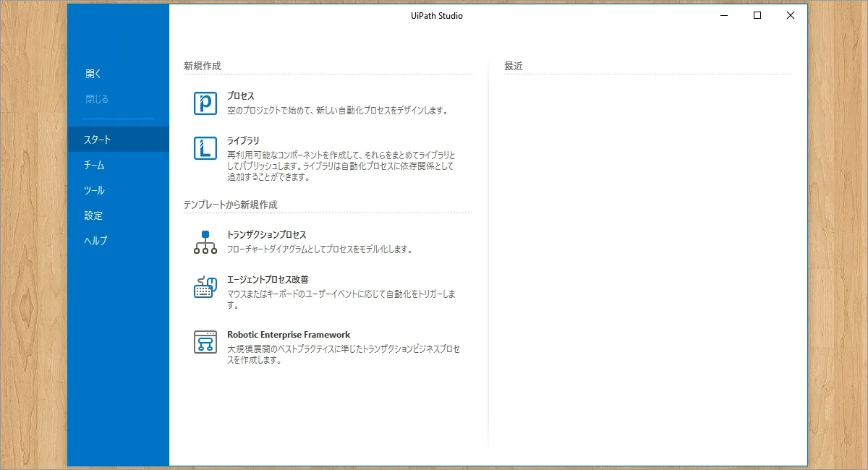Create a new ライブラリ project

coord(243,141)
